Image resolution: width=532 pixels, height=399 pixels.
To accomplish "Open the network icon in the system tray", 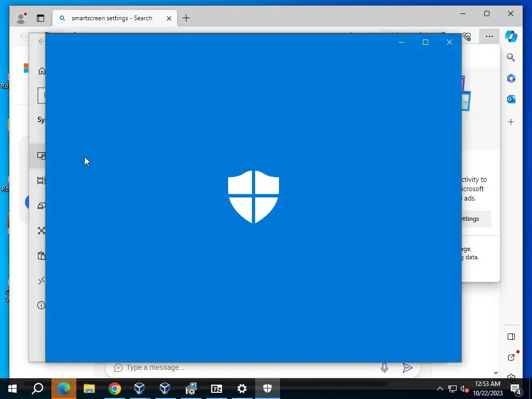I will pos(453,389).
